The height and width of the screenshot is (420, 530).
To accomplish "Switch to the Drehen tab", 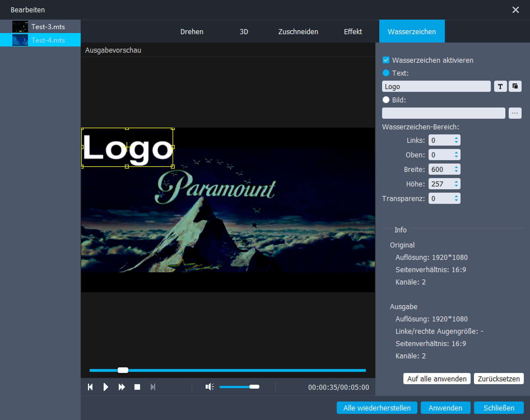I will 192,32.
